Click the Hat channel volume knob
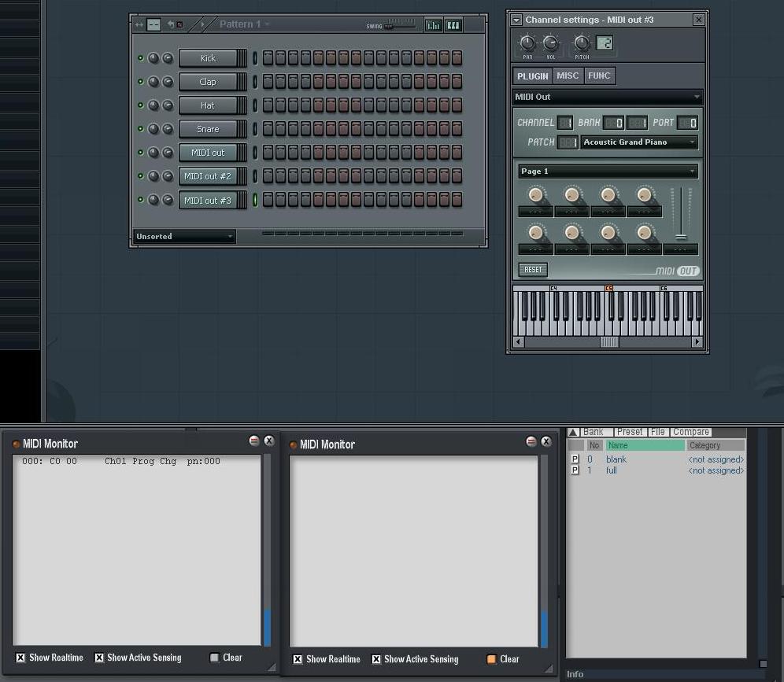 (168, 105)
